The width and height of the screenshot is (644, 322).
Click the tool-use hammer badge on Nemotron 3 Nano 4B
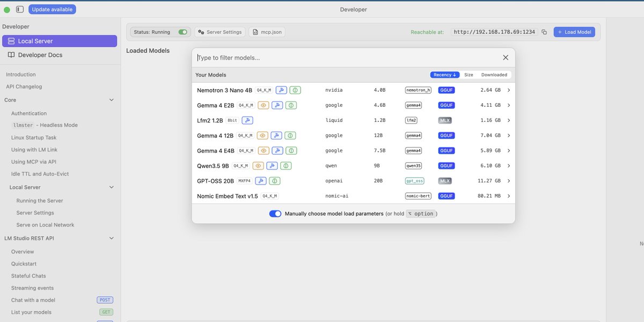(281, 90)
